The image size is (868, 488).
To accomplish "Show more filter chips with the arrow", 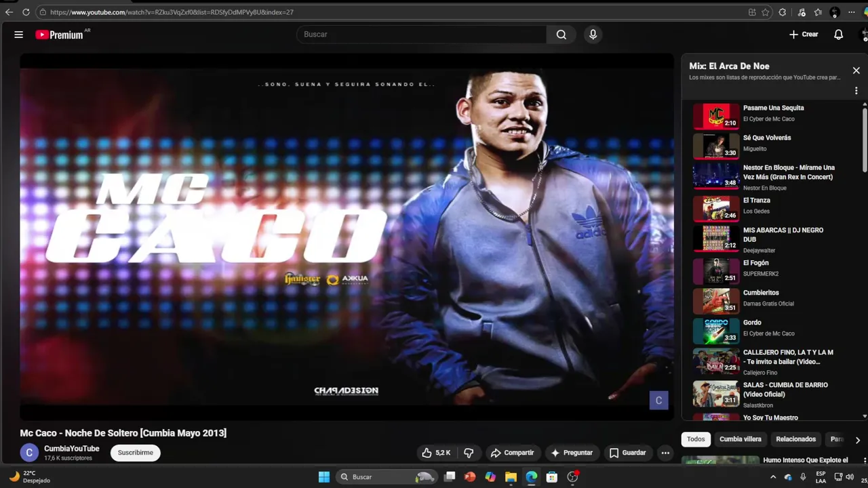I will 857,440.
